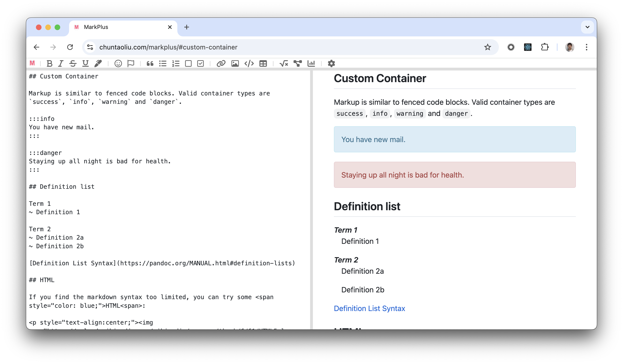This screenshot has width=623, height=364.
Task: Click 'Term 1' in the preview
Action: click(x=345, y=230)
